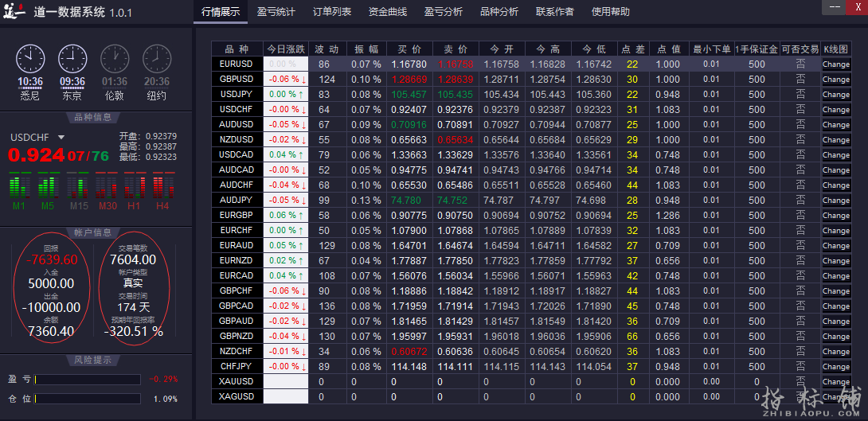Click AUDUSD bid price 0.70916

coord(409,124)
